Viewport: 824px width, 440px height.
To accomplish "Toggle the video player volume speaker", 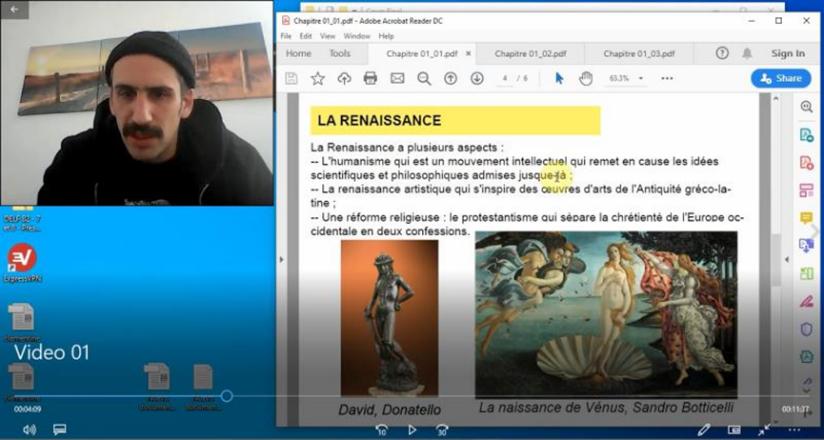I will pyautogui.click(x=29, y=429).
